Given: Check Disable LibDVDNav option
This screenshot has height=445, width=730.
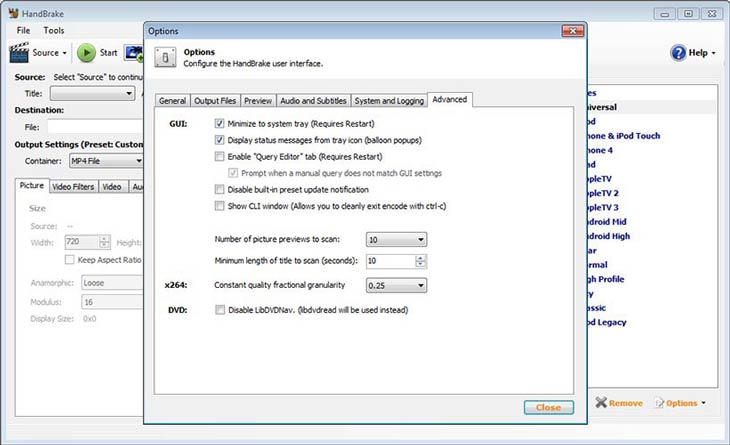Looking at the screenshot, I should coord(220,310).
